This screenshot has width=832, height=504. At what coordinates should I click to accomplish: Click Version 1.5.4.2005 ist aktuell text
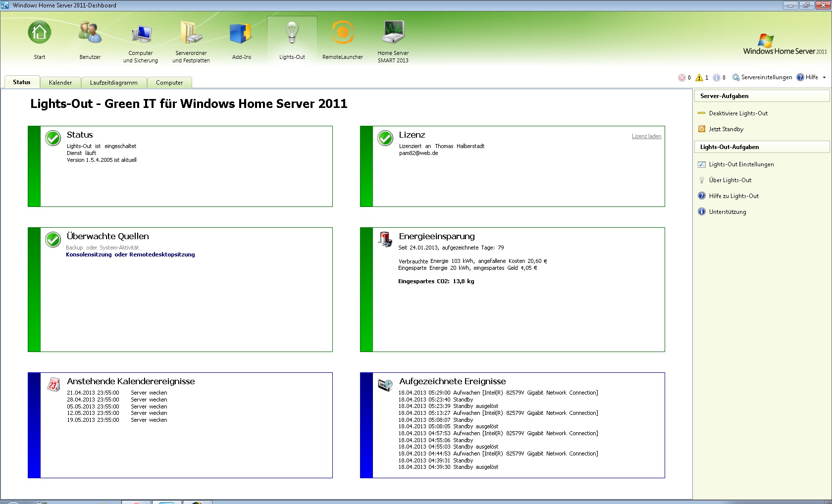(x=102, y=160)
